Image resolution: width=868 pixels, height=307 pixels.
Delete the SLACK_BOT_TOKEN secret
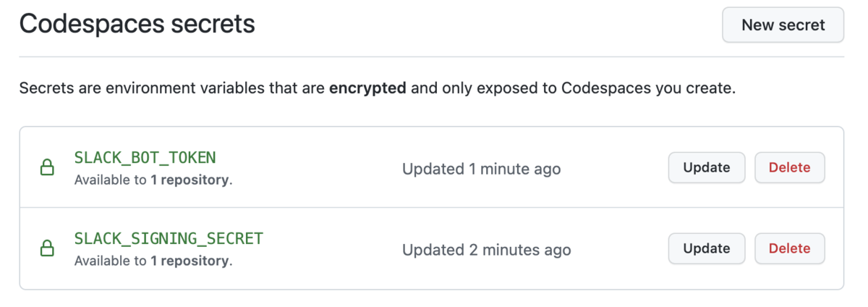789,168
